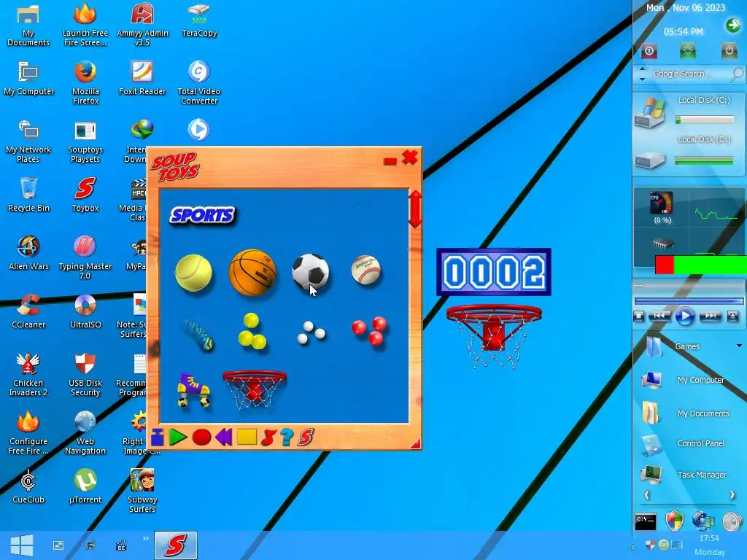The width and height of the screenshot is (747, 560).
Task: Click the green arrow button near clock
Action: [x=732, y=26]
